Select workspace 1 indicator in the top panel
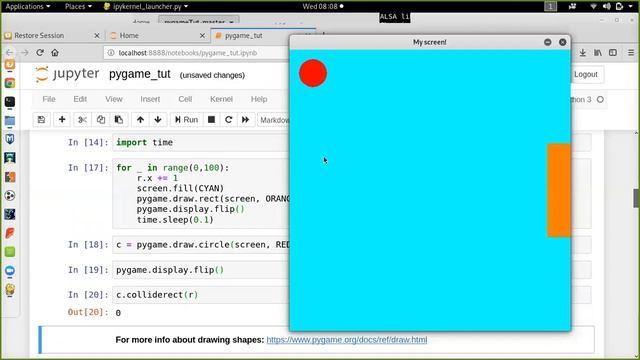Screen dimensions: 640x360 coord(550,6)
